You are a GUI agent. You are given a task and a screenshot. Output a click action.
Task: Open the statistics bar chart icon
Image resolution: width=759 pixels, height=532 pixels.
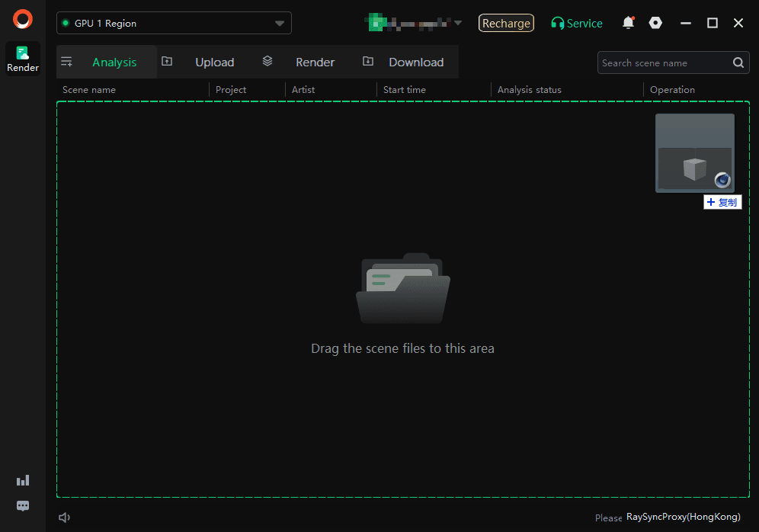point(23,480)
